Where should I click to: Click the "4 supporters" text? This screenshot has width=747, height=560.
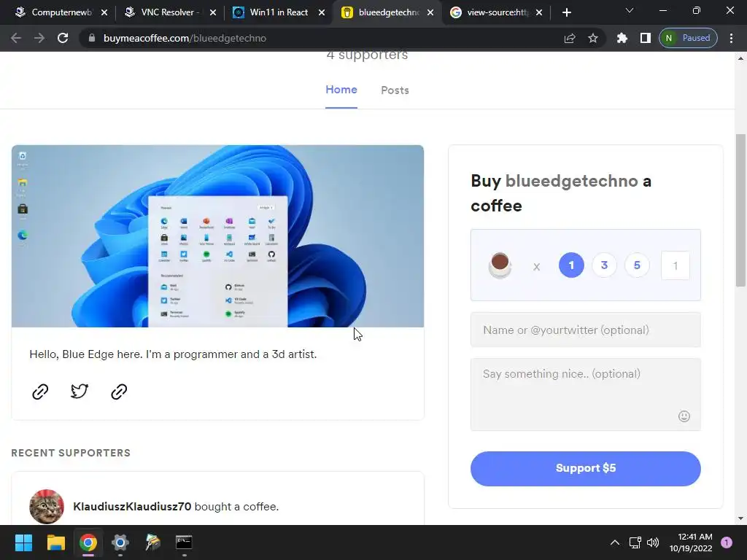(368, 55)
